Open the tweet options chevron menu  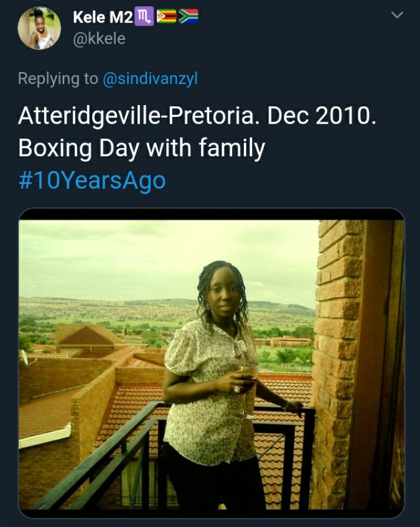click(397, 15)
